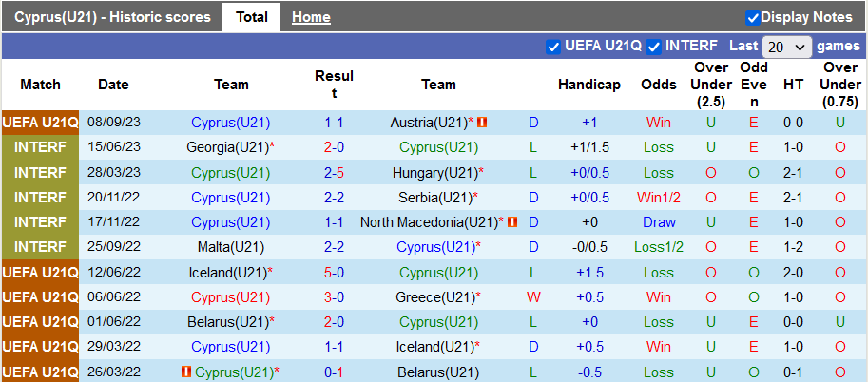Click the 0-1 result against Belarus(U21)
This screenshot has height=382, width=868.
pos(334,372)
